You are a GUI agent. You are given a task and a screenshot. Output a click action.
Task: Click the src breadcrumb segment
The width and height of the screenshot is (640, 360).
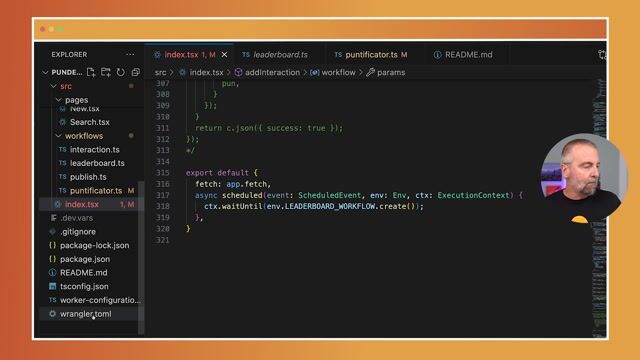pos(160,72)
